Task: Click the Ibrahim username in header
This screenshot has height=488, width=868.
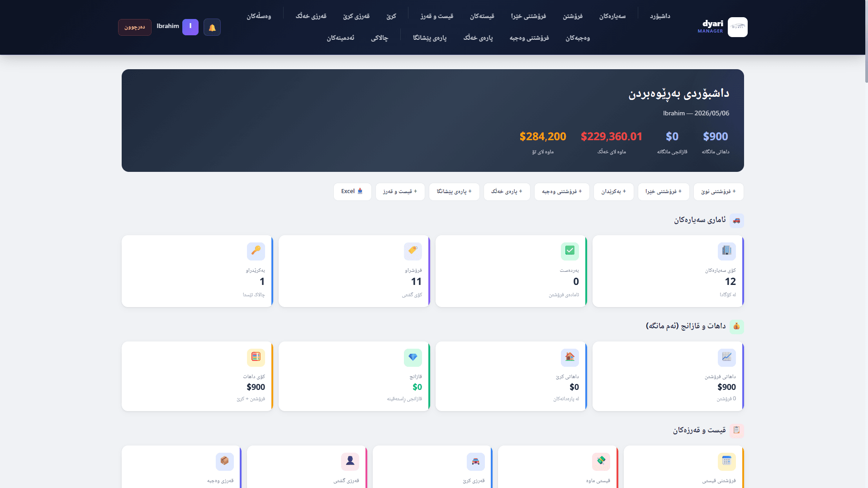Action: 168,26
